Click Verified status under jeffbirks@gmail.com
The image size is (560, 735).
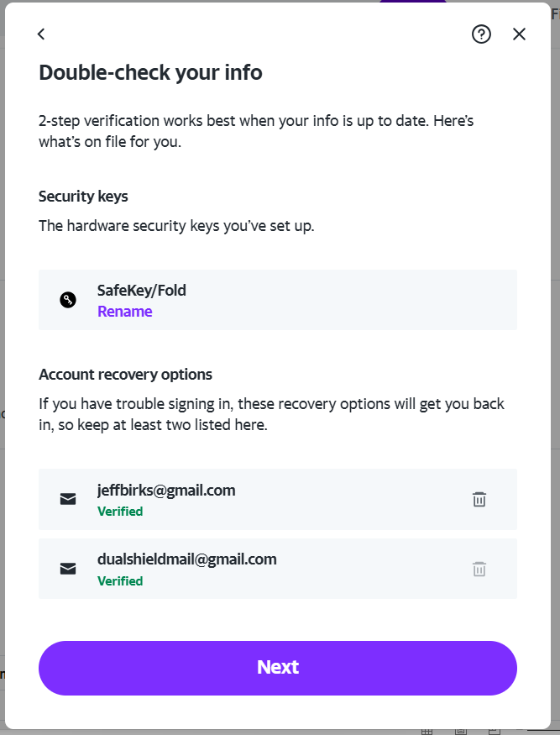click(x=120, y=512)
